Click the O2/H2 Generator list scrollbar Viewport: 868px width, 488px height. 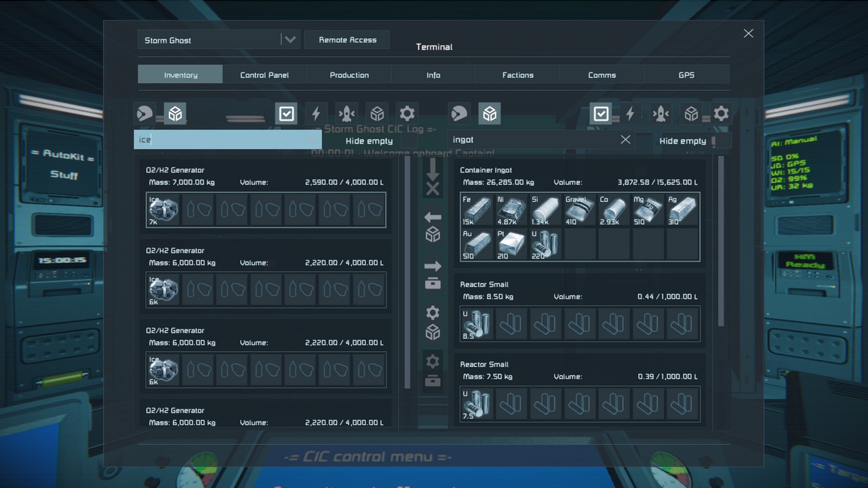click(408, 273)
